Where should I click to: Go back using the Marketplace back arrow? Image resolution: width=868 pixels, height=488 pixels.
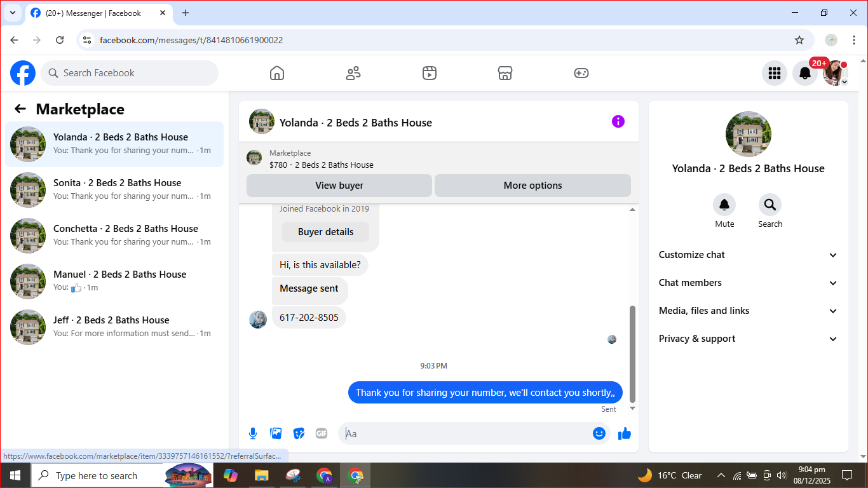(20, 109)
